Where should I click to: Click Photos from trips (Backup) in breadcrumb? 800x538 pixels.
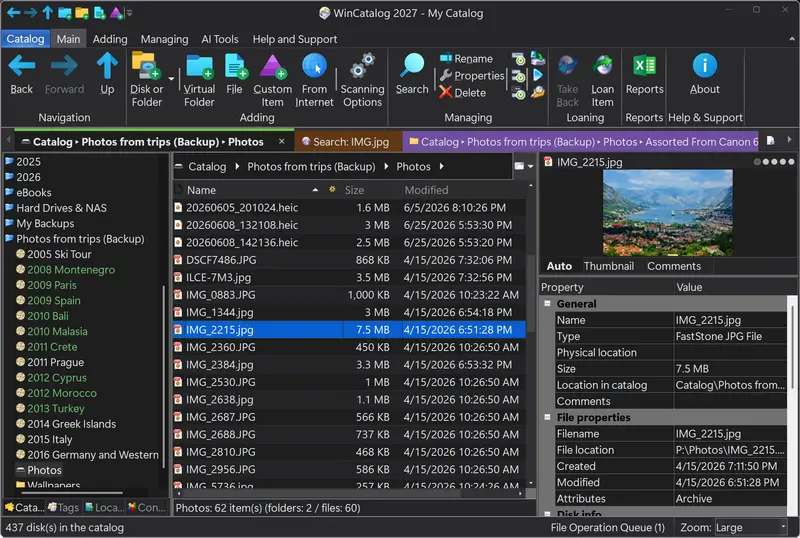click(x=311, y=166)
